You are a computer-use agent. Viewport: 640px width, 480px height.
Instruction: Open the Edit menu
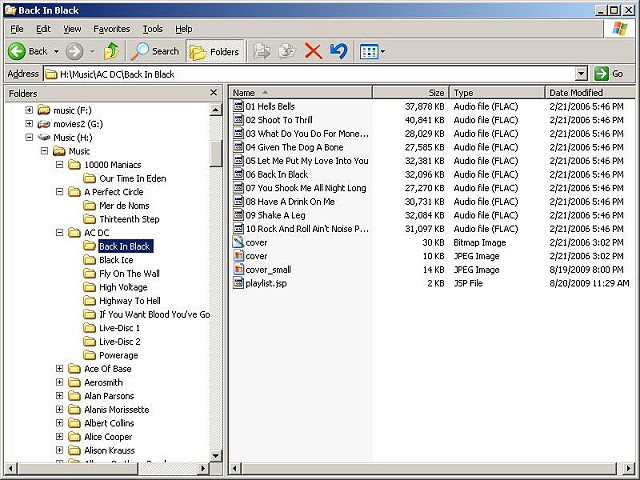click(x=43, y=29)
